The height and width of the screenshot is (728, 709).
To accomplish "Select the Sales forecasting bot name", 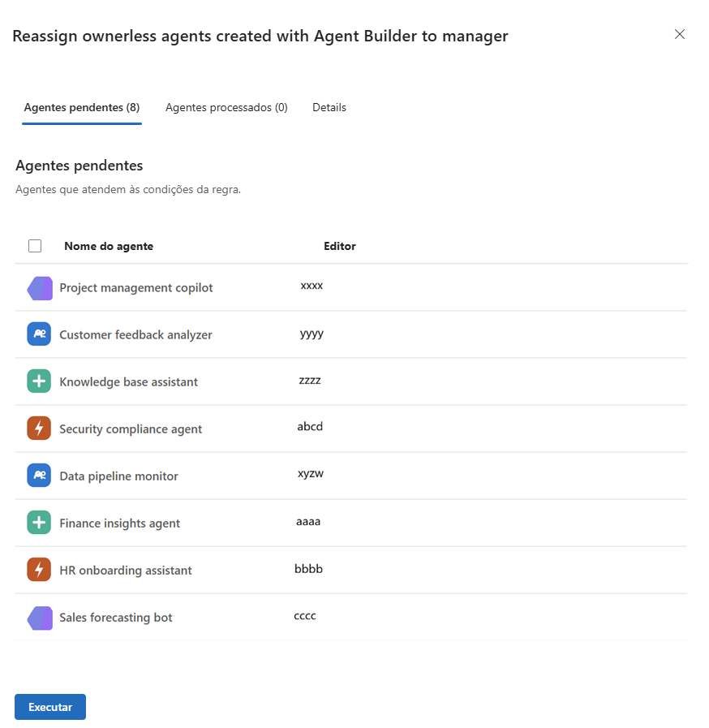I will (x=115, y=618).
